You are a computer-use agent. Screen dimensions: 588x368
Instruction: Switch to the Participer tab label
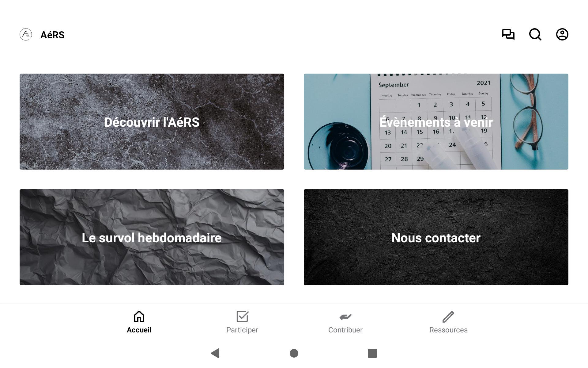click(242, 330)
